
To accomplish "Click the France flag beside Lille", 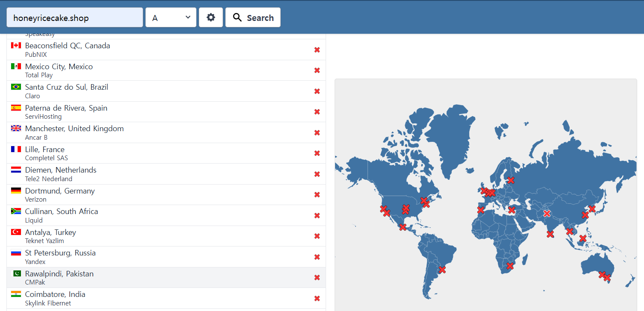I will [16, 149].
